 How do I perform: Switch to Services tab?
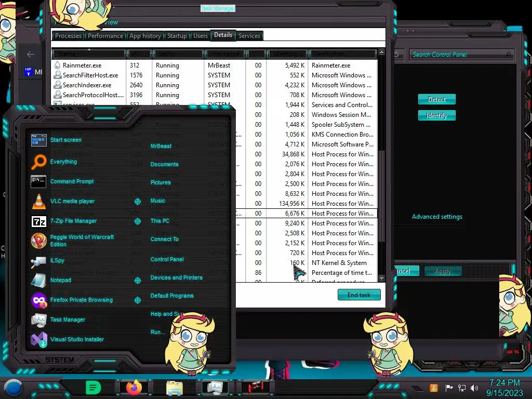249,36
